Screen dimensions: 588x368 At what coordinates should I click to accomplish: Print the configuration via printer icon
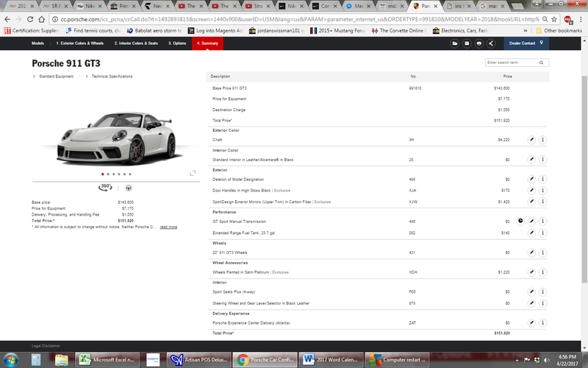click(x=479, y=43)
